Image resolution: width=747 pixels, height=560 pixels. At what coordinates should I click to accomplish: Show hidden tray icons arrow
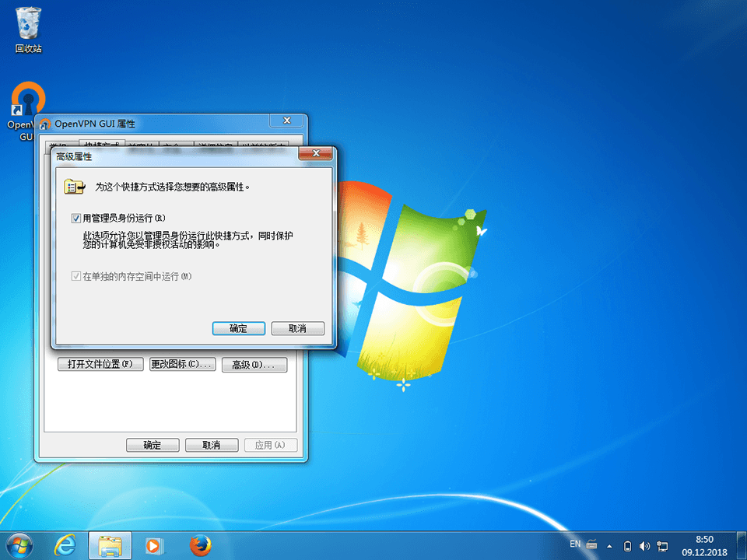(609, 546)
